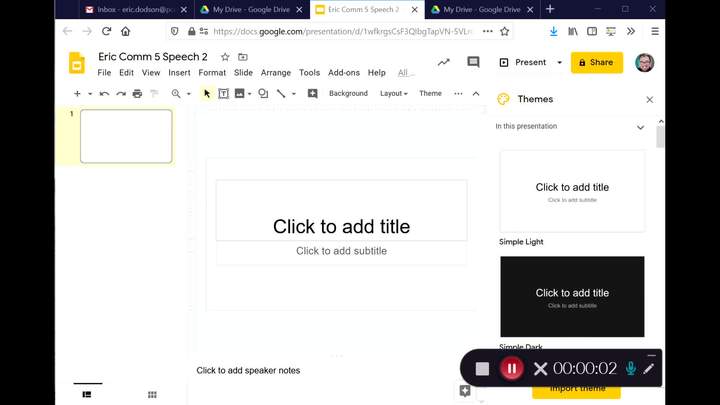Click the Background button in toolbar
This screenshot has width=720, height=405.
pos(348,94)
